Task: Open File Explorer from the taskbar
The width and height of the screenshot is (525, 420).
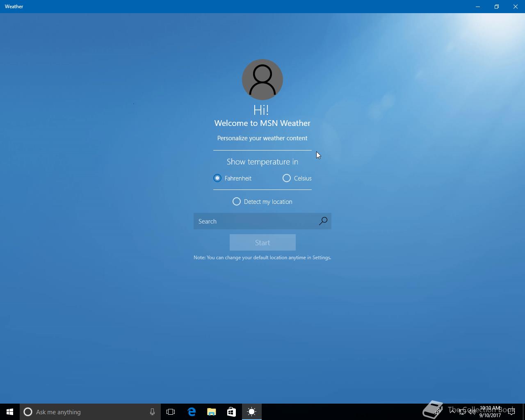Action: coord(212,412)
